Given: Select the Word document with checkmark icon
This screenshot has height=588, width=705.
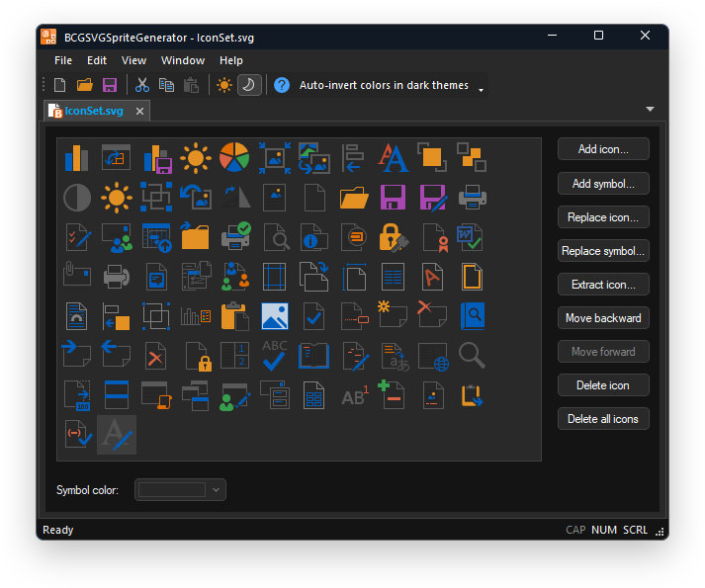Looking at the screenshot, I should [x=471, y=237].
